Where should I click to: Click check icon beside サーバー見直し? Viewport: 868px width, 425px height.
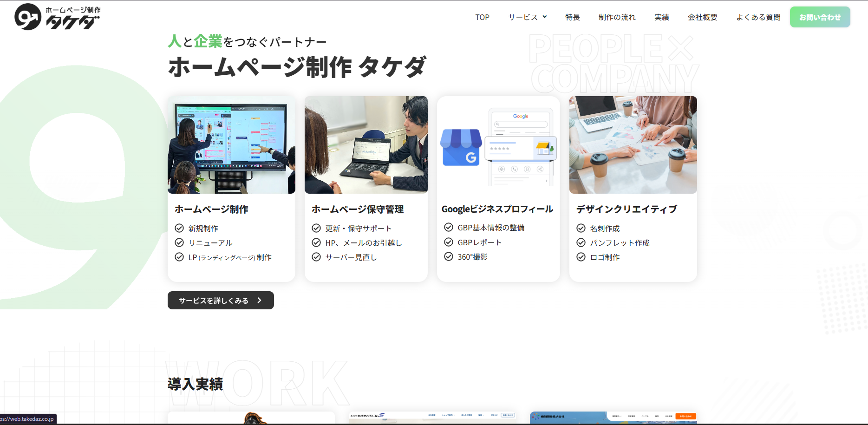[x=316, y=257]
